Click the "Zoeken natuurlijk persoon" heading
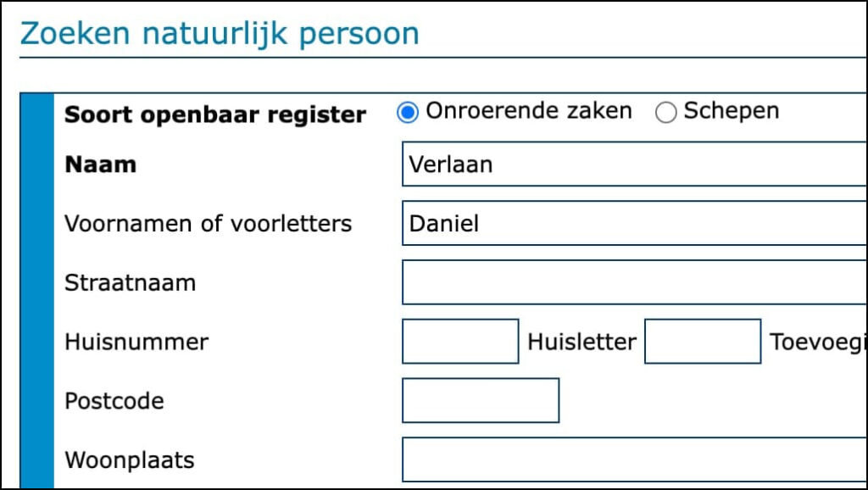The width and height of the screenshot is (868, 490). 220,34
